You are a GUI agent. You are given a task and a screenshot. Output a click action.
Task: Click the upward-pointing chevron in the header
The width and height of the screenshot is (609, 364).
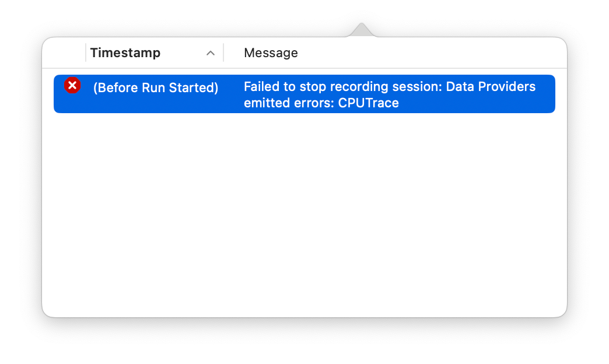coord(211,52)
